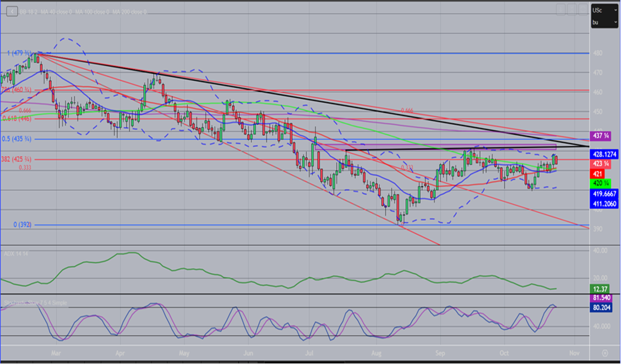Open the bu unit dropdown

tap(604, 23)
